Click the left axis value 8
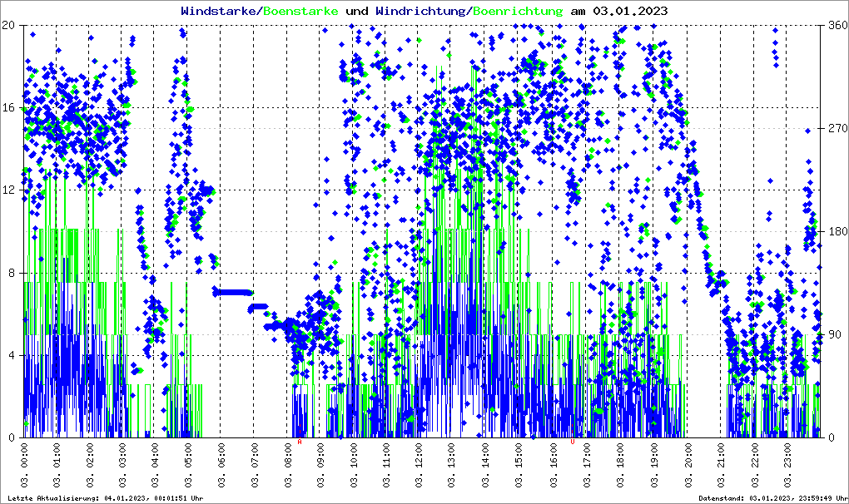The width and height of the screenshot is (849, 504). [x=12, y=273]
